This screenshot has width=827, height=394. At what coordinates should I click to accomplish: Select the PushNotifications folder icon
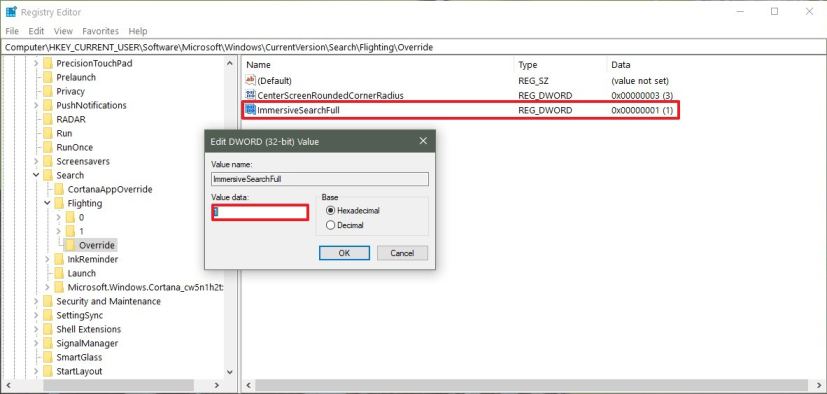pos(48,105)
